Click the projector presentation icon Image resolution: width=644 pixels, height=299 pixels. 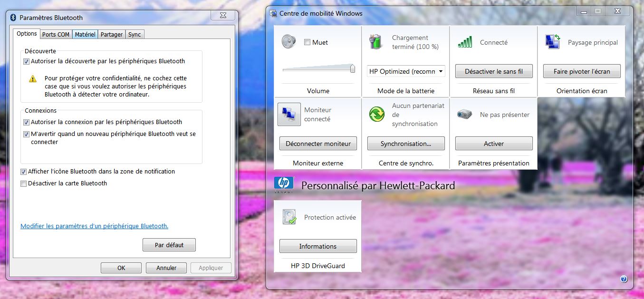point(464,115)
